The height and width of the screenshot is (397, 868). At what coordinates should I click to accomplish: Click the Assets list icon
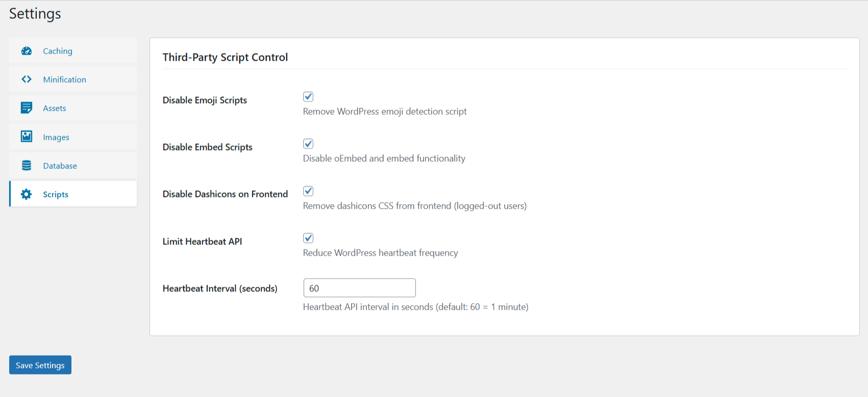tap(26, 108)
